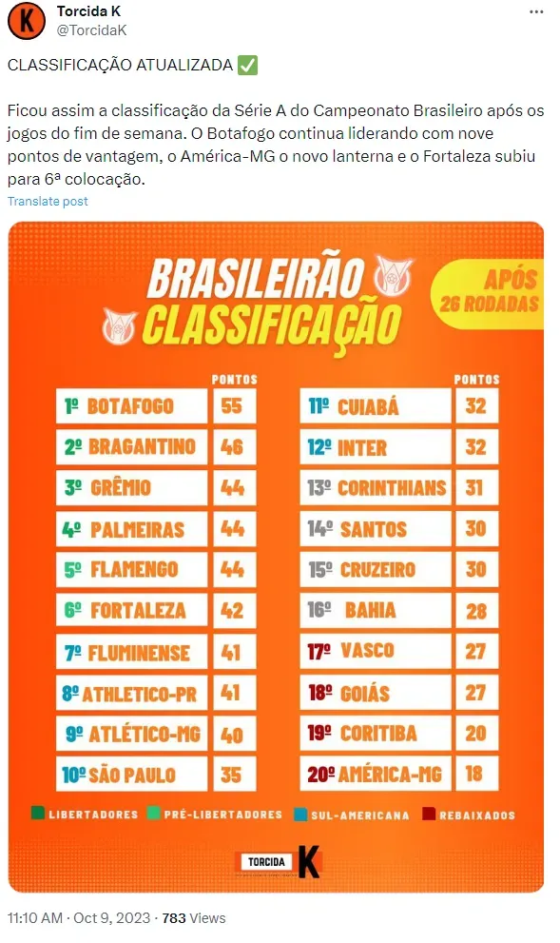Click the Torcida K logo at image bottom
Viewport: 560px width, 943px height.
[x=280, y=862]
